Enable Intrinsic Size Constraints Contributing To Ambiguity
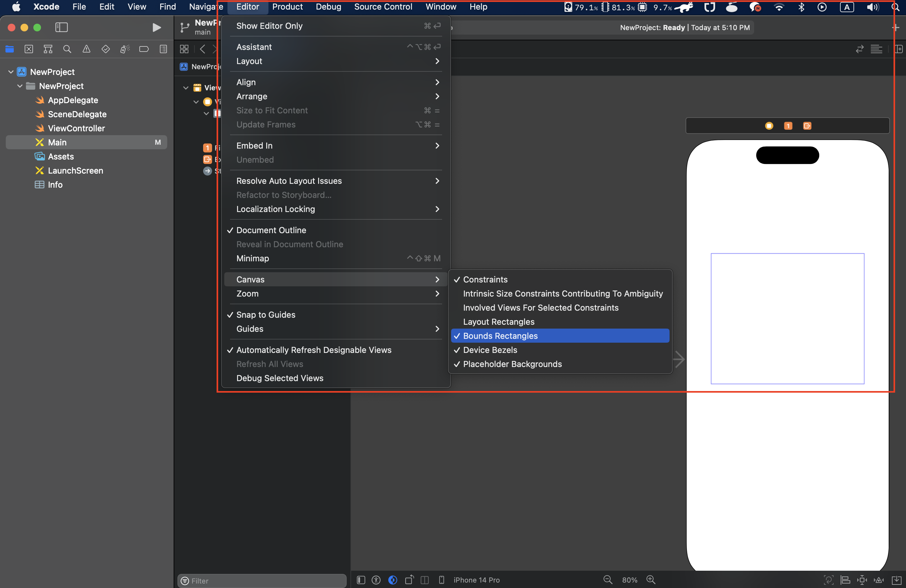This screenshot has height=588, width=906. click(560, 293)
